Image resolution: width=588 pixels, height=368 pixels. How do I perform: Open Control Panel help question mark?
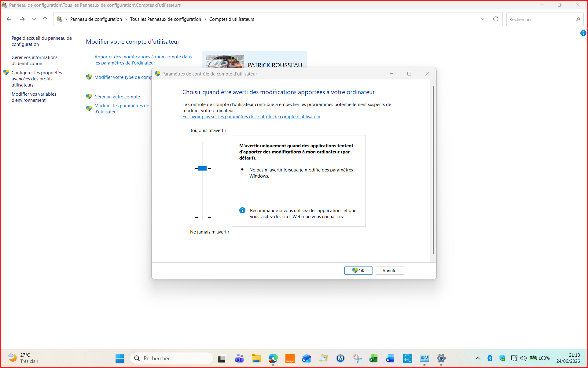click(x=583, y=33)
